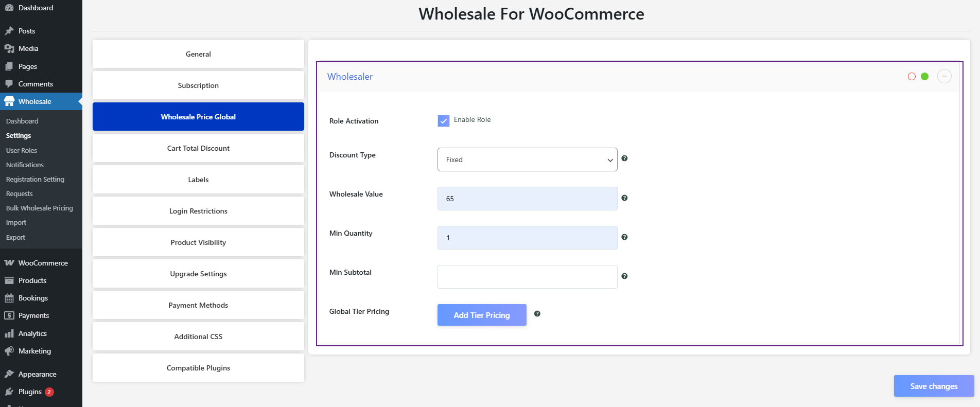Open the Marketing menu item
This screenshot has height=407, width=980.
pos(41,351)
